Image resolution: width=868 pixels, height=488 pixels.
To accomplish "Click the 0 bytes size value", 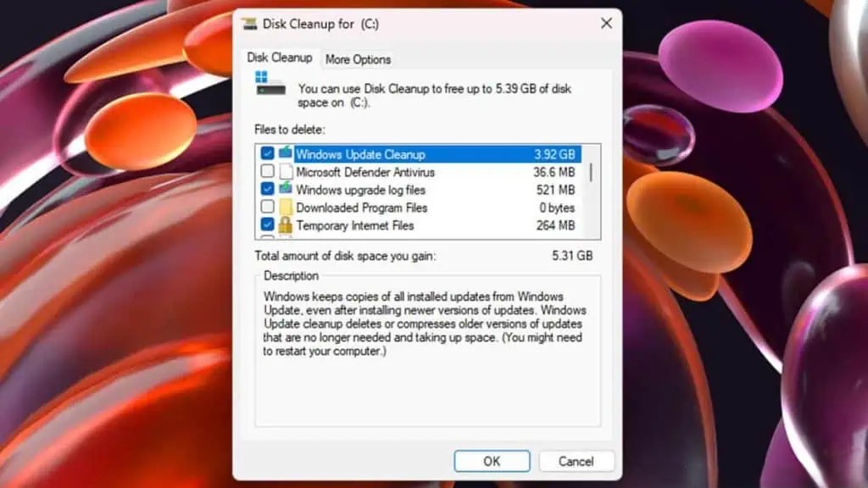I will click(557, 208).
